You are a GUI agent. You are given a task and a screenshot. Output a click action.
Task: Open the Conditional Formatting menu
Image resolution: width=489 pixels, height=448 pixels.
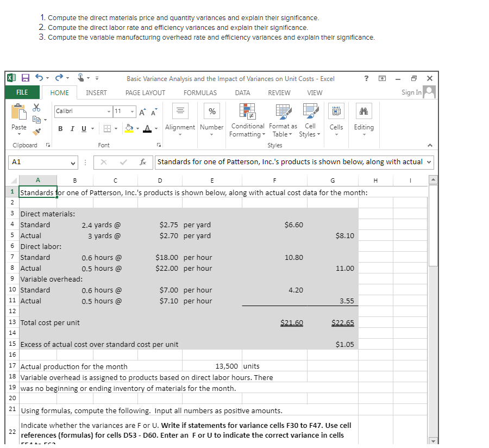[x=247, y=121]
